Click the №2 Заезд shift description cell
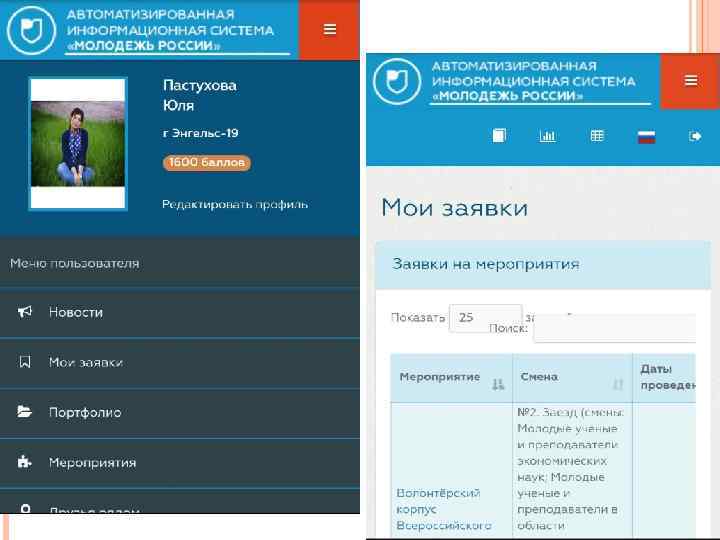 572,469
